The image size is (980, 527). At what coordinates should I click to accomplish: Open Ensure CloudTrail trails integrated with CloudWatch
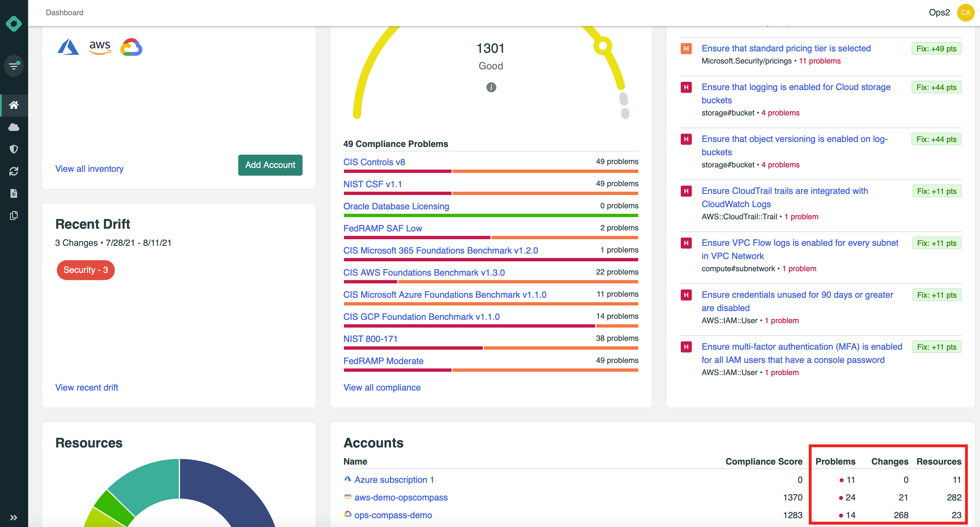tap(785, 197)
